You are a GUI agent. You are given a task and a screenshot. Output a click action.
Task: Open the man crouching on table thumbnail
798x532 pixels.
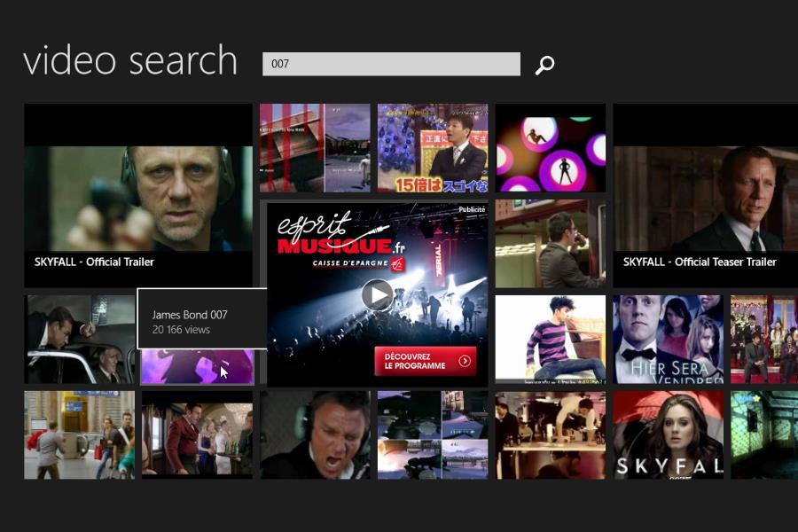click(x=551, y=434)
